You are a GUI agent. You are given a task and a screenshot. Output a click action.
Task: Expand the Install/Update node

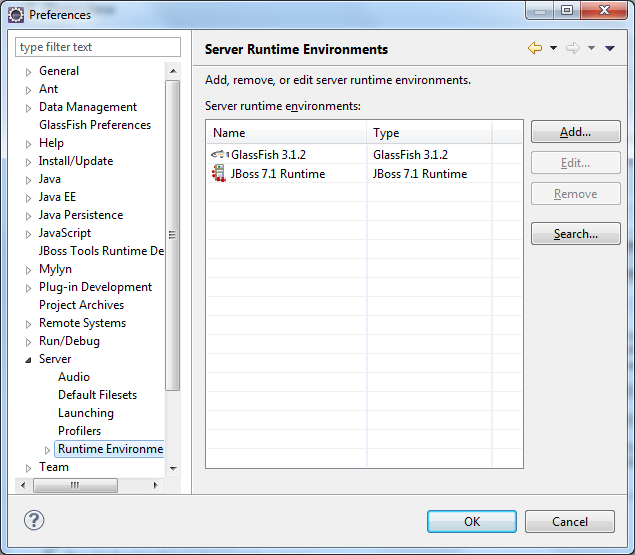click(x=28, y=162)
